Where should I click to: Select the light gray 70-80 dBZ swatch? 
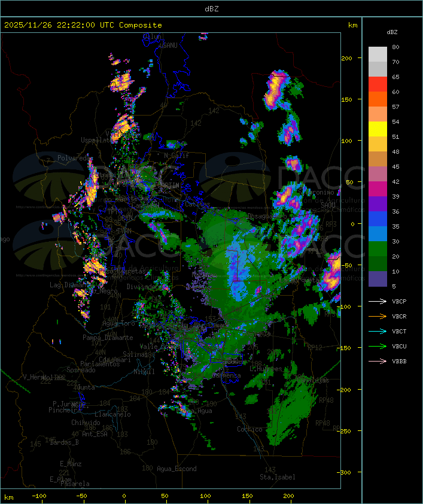click(x=378, y=54)
